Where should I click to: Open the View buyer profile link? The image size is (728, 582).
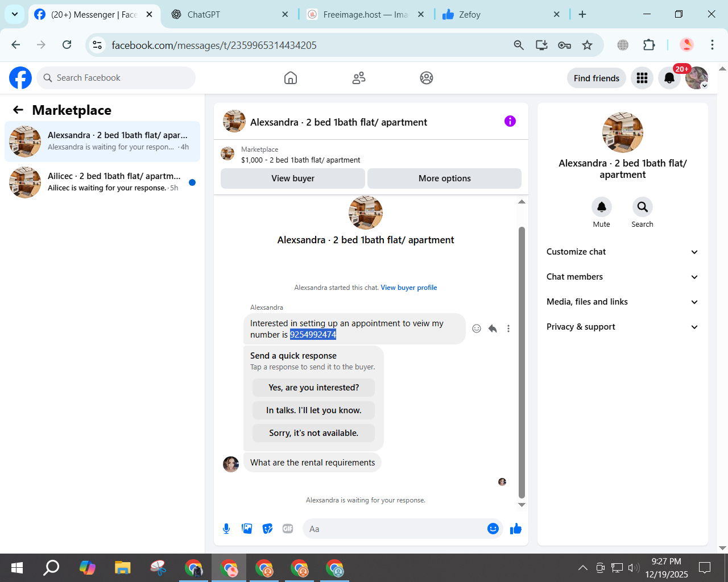point(409,288)
